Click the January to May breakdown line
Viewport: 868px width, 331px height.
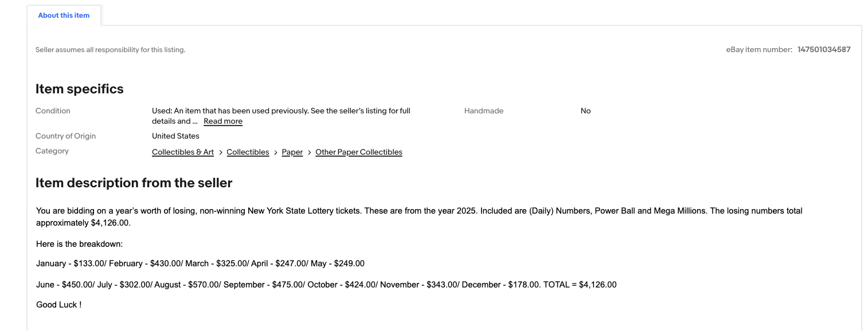pyautogui.click(x=200, y=263)
